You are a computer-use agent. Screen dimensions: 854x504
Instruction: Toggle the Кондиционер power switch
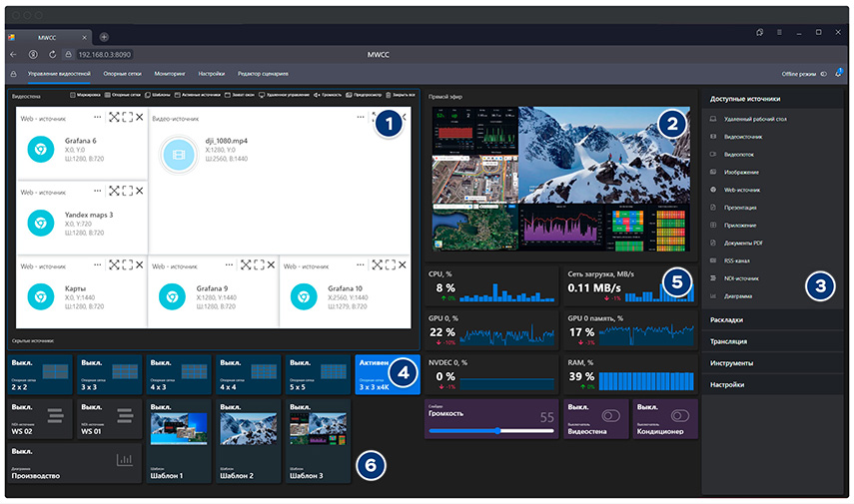681,415
